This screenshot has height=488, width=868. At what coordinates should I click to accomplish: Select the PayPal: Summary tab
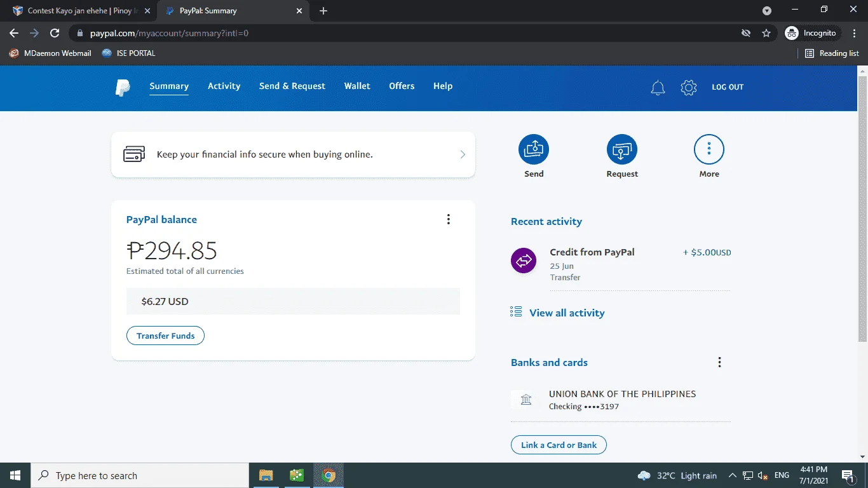(x=233, y=11)
